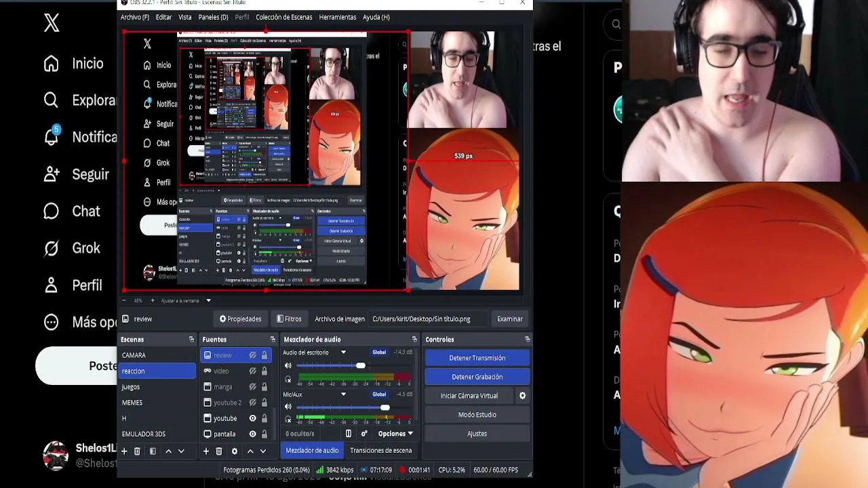
Task: Switch audio mixer layout icon
Action: coord(349,434)
